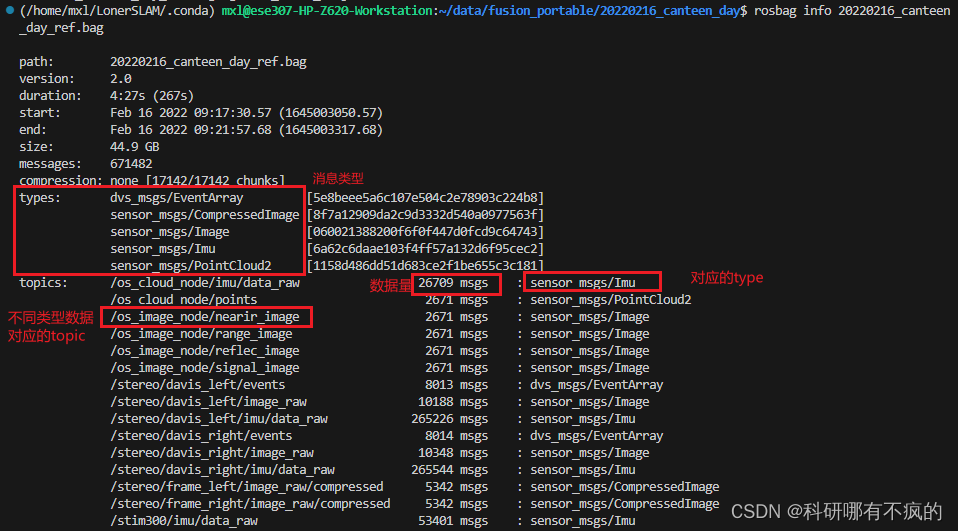
Task: Click topic /stereo/frame_right/image_raw/compressed
Action: click(x=250, y=504)
